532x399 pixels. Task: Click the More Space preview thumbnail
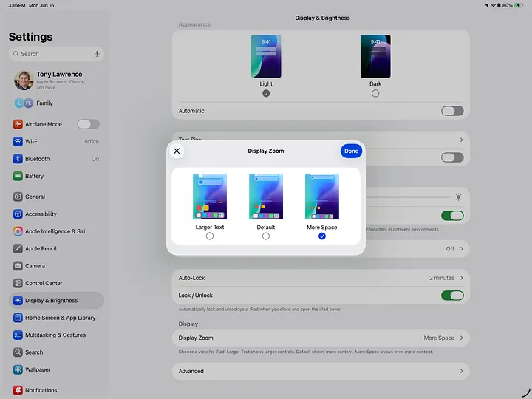click(x=322, y=197)
